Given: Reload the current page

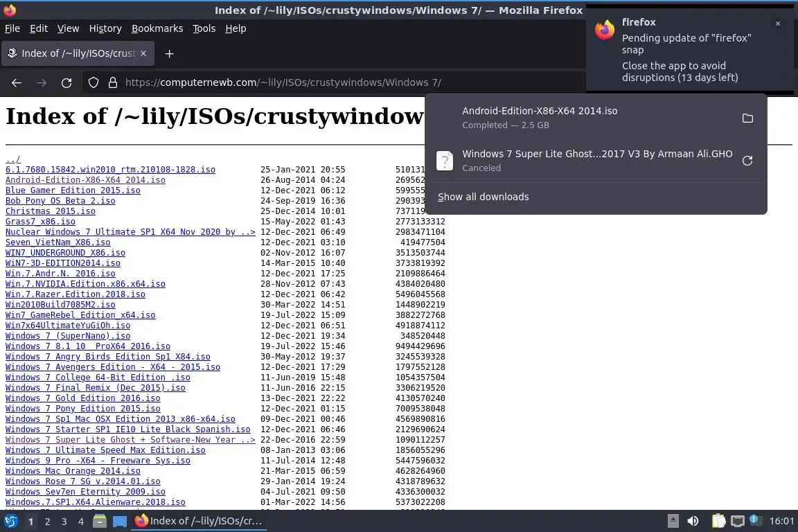Looking at the screenshot, I should pyautogui.click(x=66, y=82).
